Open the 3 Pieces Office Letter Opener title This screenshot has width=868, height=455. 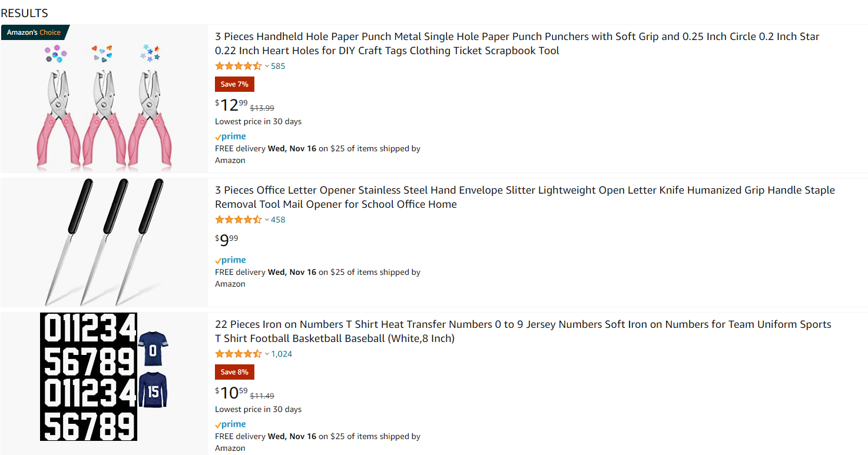(525, 197)
